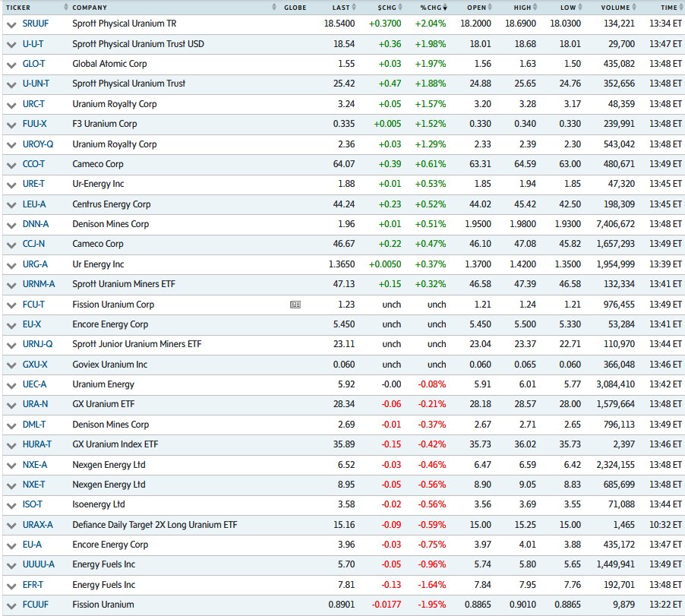Viewport: 685px width, 616px height.
Task: Select the last price 64.07
Action: pos(344,164)
